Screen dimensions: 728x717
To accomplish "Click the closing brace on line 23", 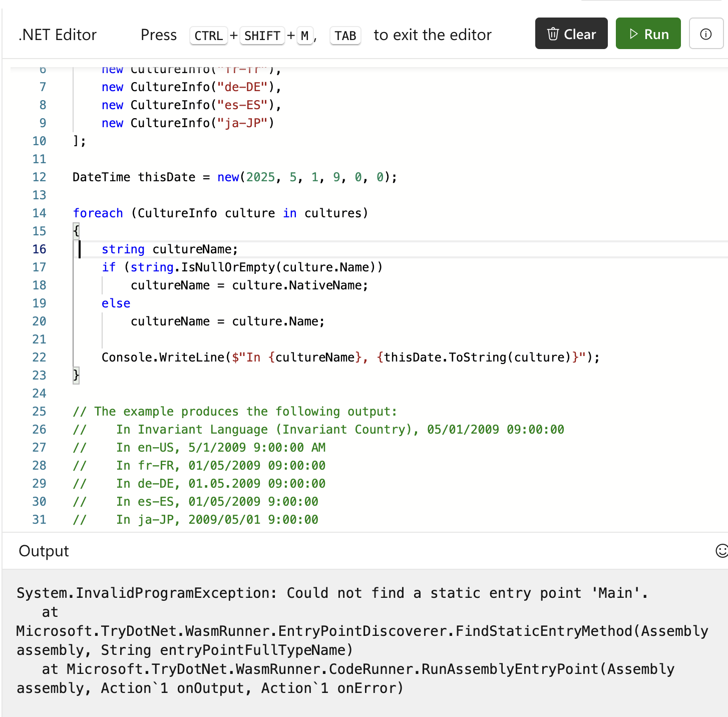I will point(76,376).
